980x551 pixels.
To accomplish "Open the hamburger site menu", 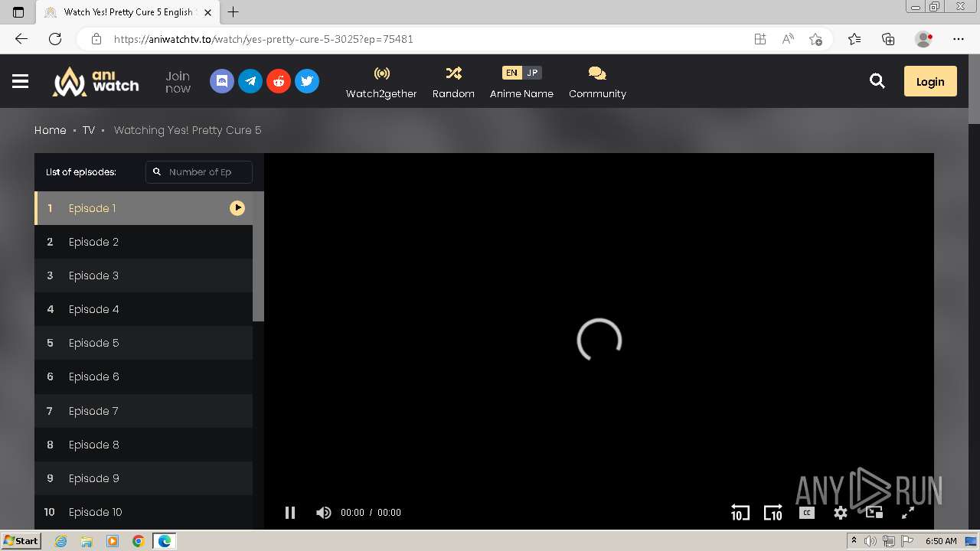I will point(21,81).
